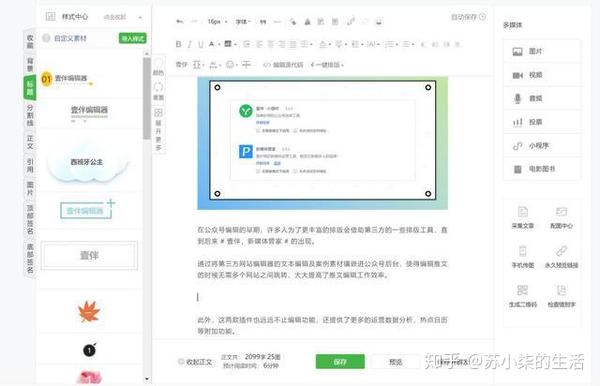600x386 pixels.
Task: Click the quotation marks icon
Action: (x=263, y=22)
